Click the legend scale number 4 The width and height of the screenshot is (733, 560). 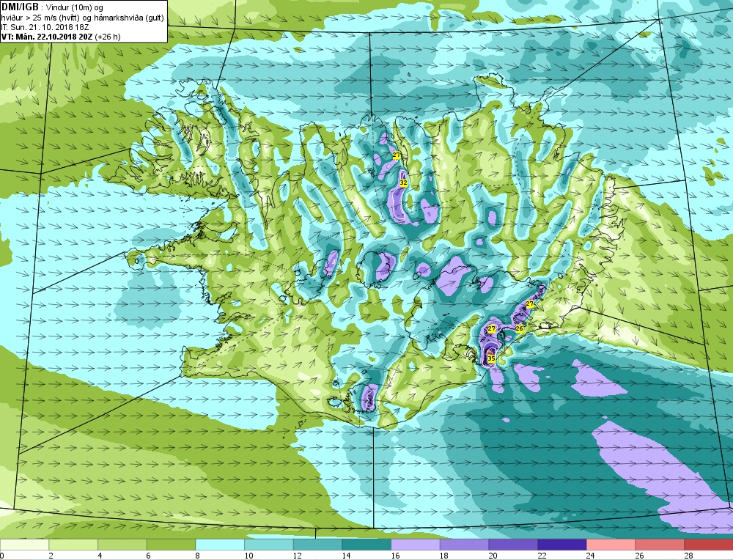100,556
